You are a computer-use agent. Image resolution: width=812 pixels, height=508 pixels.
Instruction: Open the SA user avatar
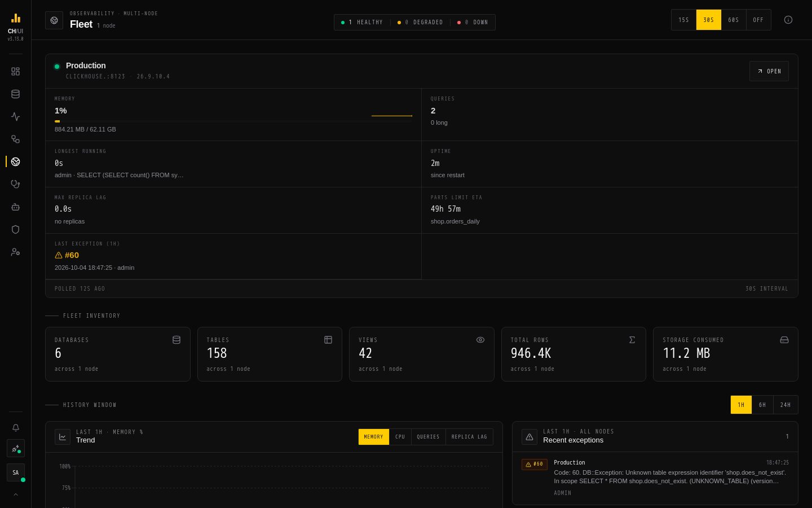pyautogui.click(x=16, y=472)
